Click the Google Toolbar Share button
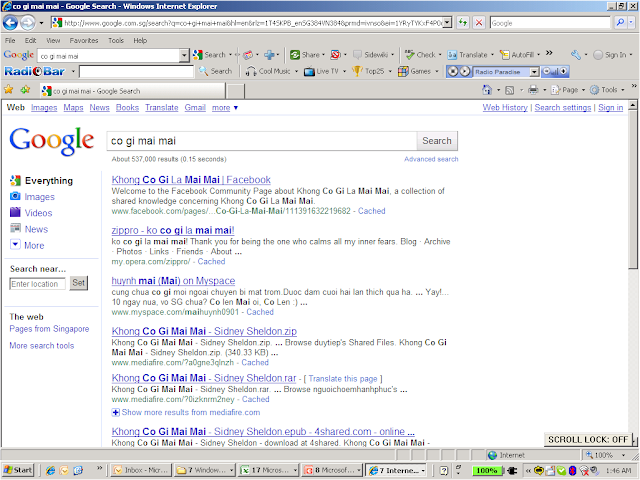640x480 pixels. pos(304,55)
